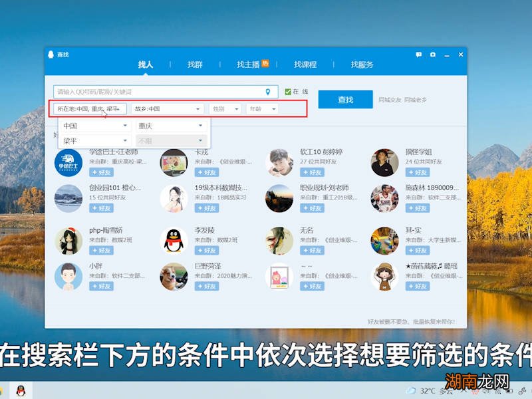Click the 查找 search button

[346, 98]
